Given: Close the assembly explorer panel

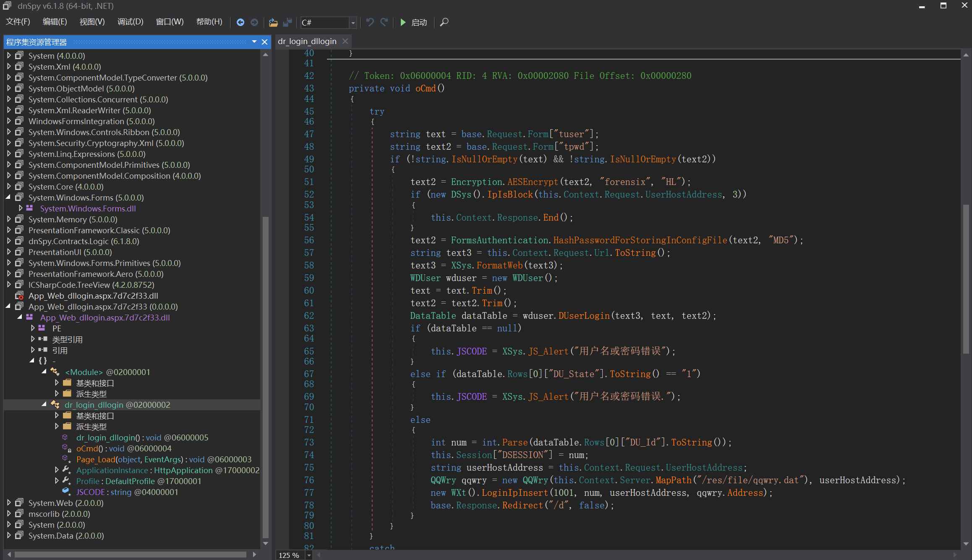Looking at the screenshot, I should pyautogui.click(x=264, y=42).
